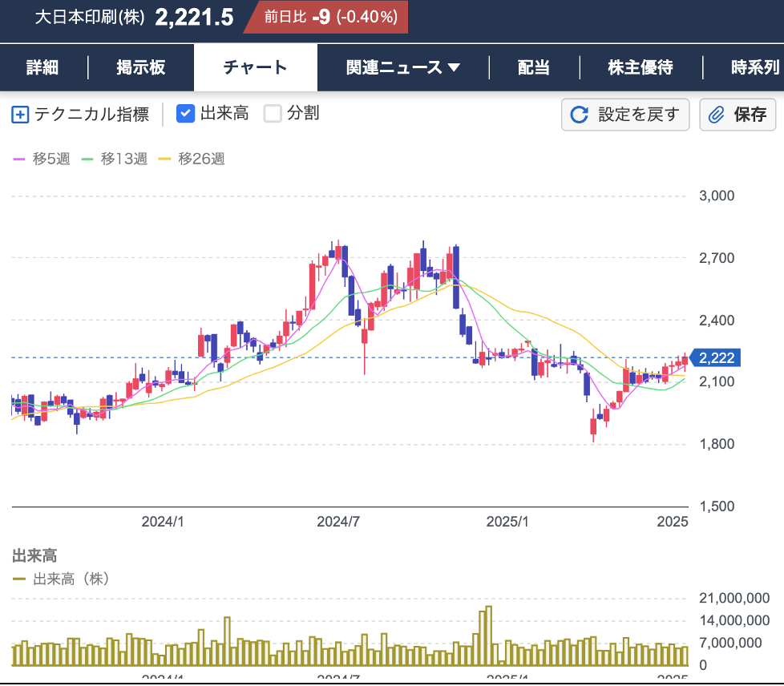Screen dimensions: 784x686
Task: Uncheck the 出来高 checkbox
Action: click(185, 114)
